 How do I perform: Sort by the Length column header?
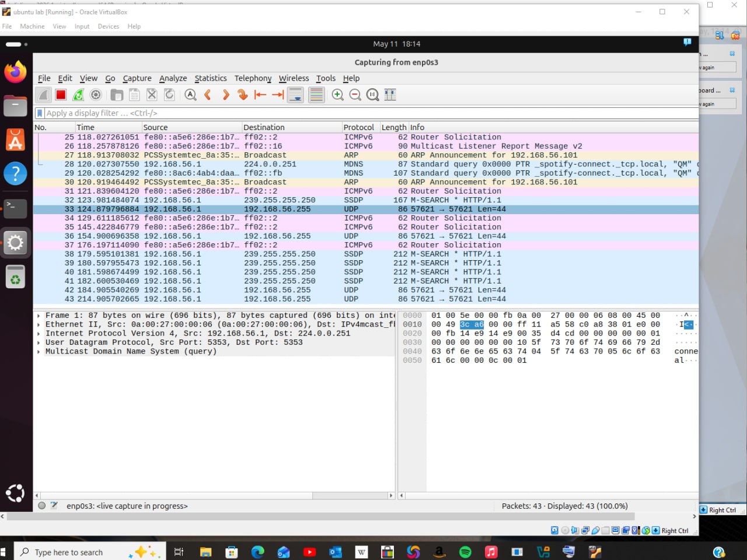(x=394, y=127)
